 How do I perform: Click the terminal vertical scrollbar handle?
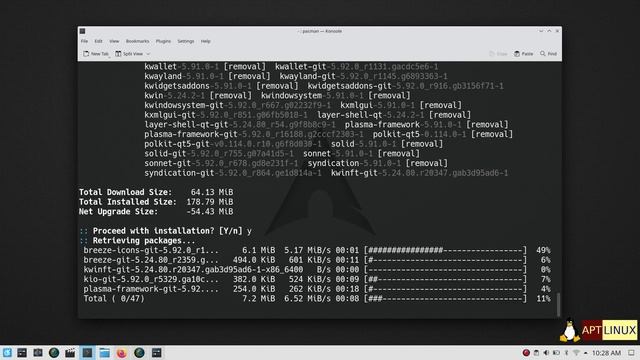(558, 304)
